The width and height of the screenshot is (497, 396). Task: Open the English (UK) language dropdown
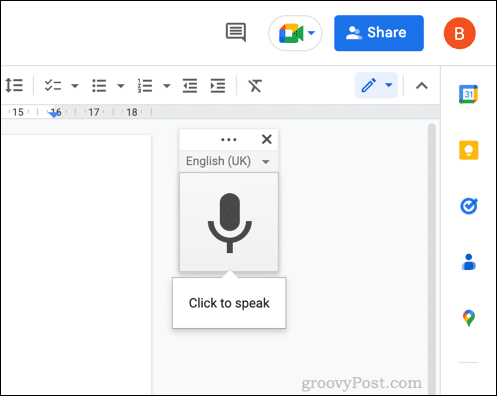(228, 161)
